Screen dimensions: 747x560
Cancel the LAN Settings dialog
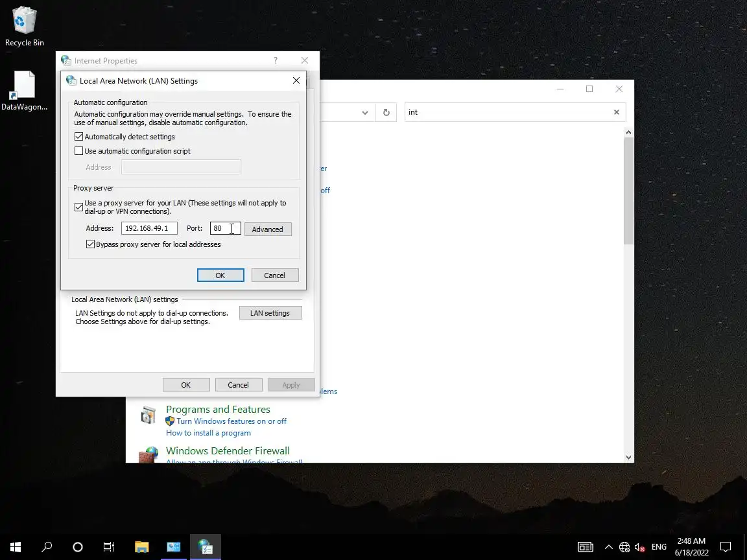click(x=275, y=275)
